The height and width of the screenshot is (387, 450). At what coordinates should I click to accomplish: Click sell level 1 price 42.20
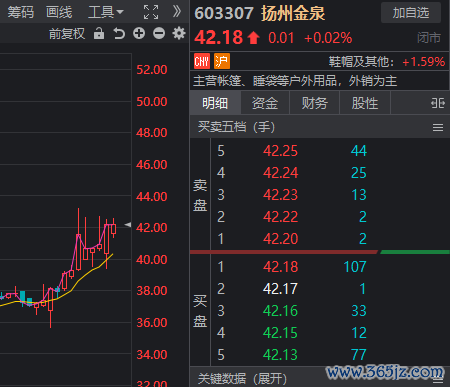[280, 239]
